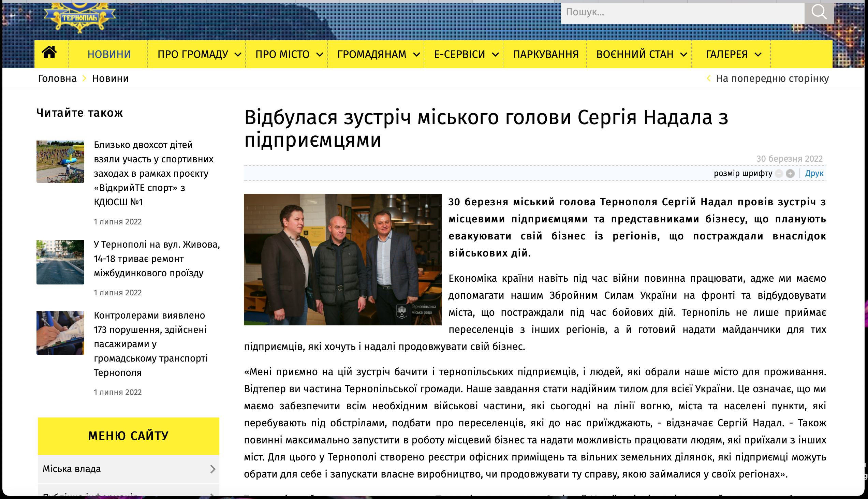Increase font size with plus icon
868x499 pixels.
pos(790,174)
